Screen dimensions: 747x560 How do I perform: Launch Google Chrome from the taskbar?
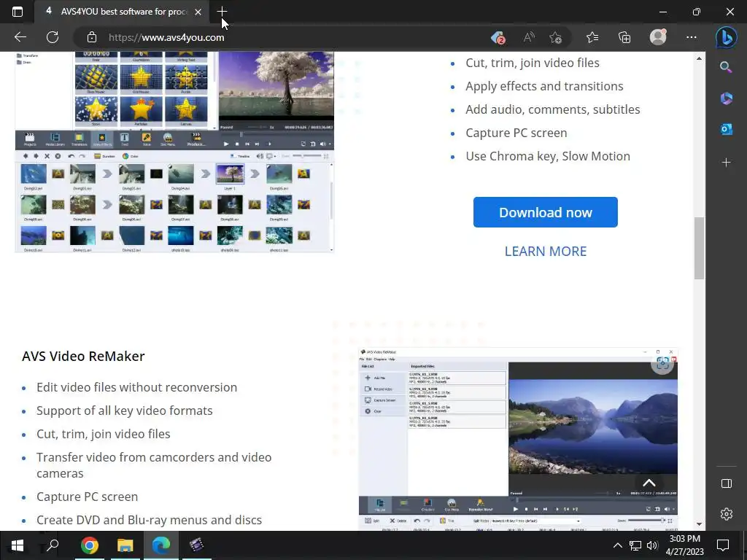coord(89,545)
